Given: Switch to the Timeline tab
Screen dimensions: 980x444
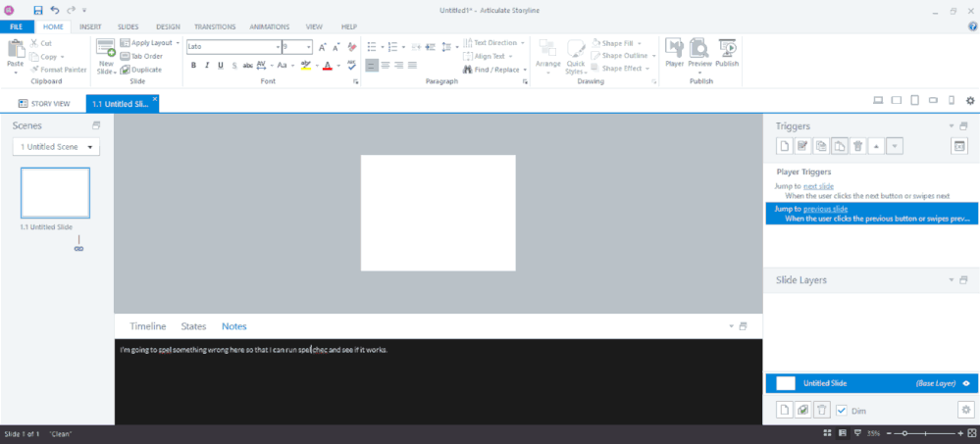Looking at the screenshot, I should 148,326.
